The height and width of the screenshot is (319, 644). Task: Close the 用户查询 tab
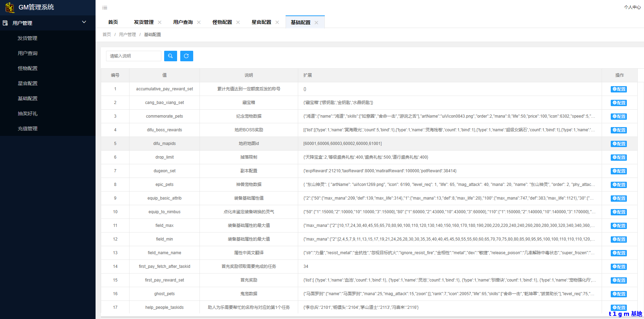click(199, 22)
